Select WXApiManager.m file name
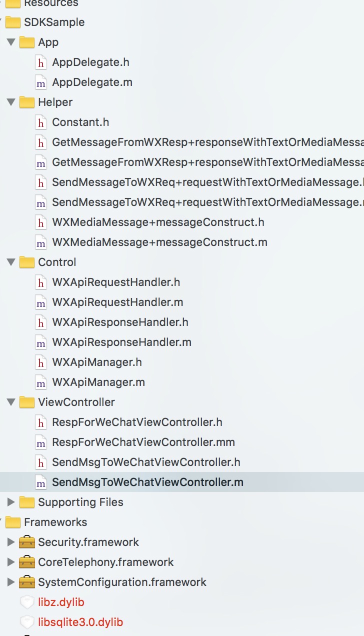 click(x=98, y=382)
